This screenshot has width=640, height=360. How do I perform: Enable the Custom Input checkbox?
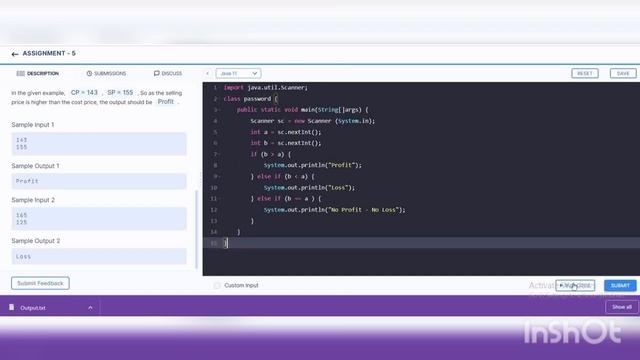[x=217, y=285]
